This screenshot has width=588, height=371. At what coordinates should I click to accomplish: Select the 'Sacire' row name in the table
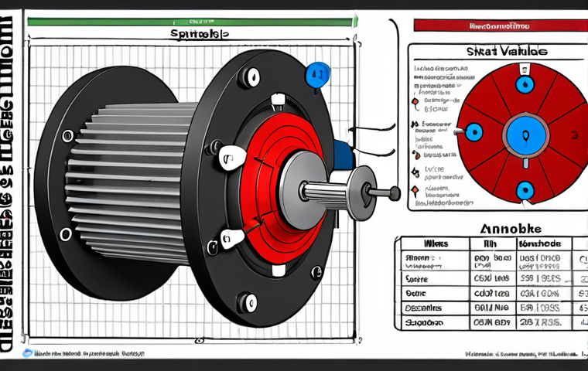pos(416,279)
